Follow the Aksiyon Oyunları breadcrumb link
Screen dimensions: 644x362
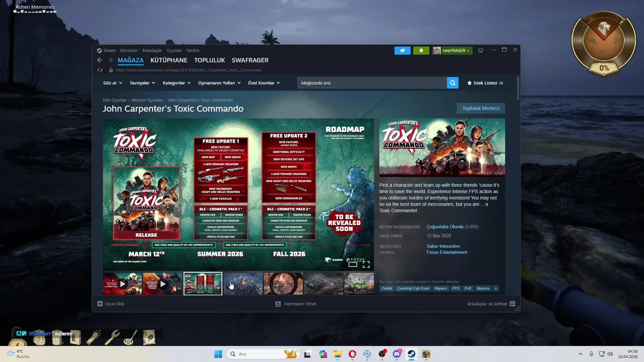pos(147,100)
